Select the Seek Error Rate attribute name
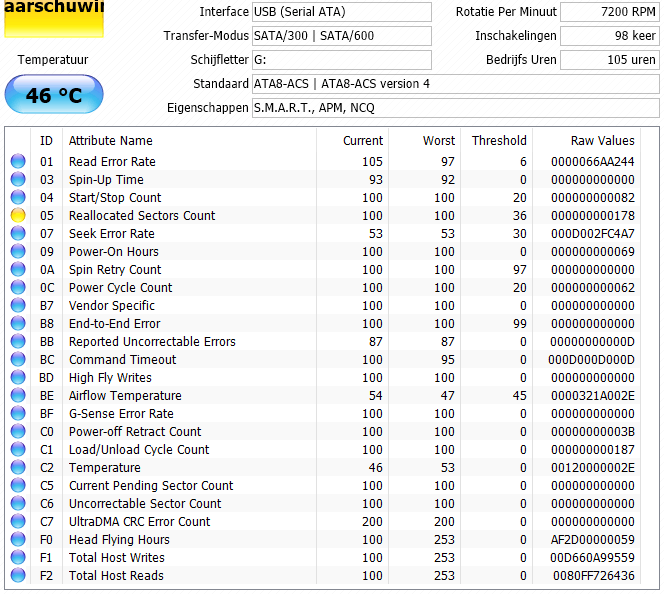 112,233
